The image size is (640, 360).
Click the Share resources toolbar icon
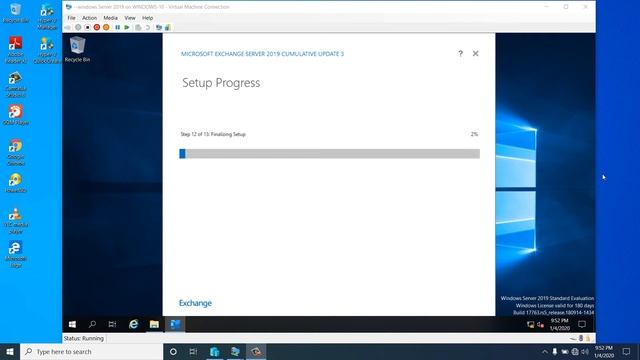coord(167,27)
